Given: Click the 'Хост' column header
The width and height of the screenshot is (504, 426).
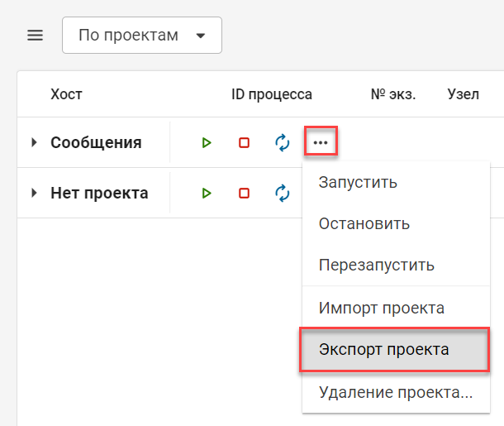Looking at the screenshot, I should point(67,94).
